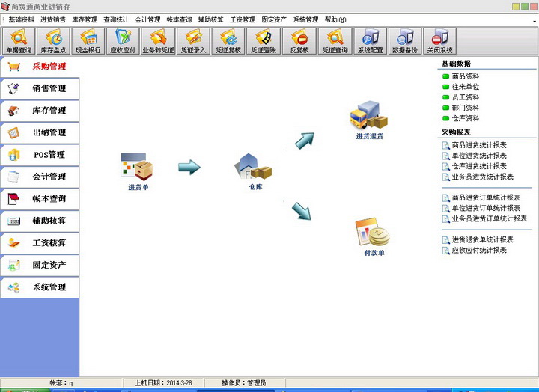Open the 库存盘点 toolbar icon
This screenshot has height=392, width=539.
(53, 41)
